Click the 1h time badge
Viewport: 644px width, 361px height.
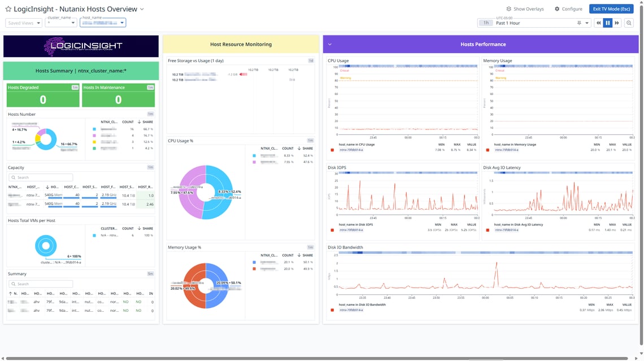(486, 23)
